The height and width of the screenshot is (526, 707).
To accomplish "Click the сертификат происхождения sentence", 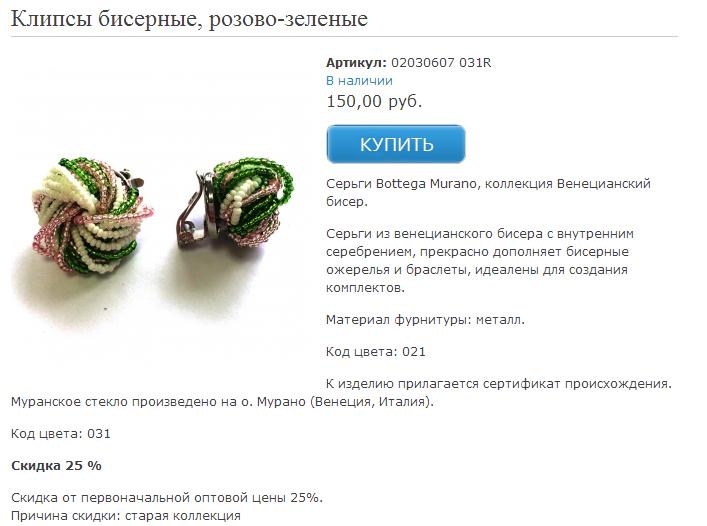I will point(499,384).
